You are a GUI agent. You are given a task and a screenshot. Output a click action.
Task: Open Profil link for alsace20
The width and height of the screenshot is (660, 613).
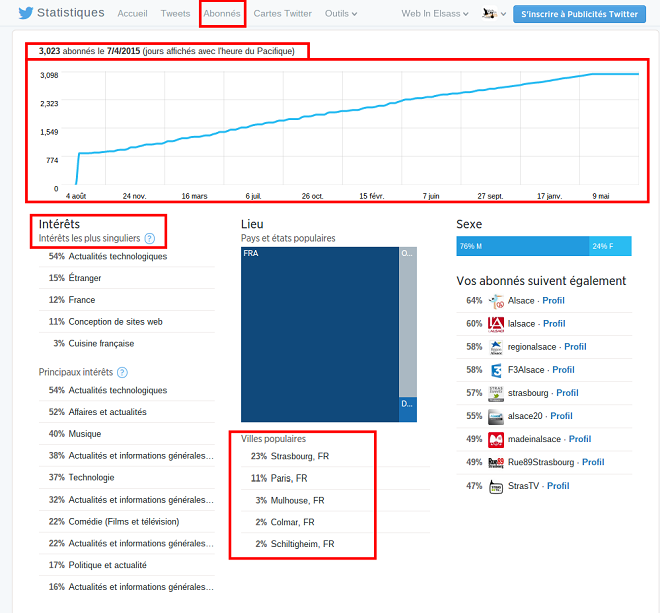[x=562, y=416]
